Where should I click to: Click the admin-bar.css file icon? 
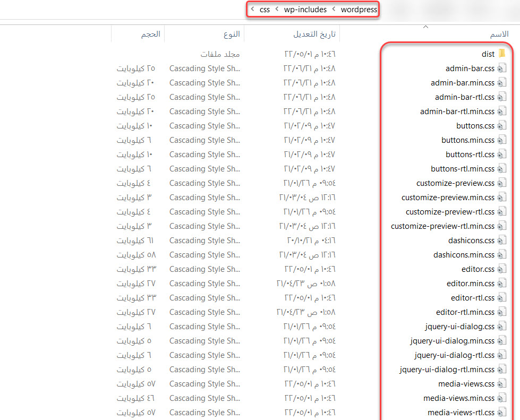502,68
